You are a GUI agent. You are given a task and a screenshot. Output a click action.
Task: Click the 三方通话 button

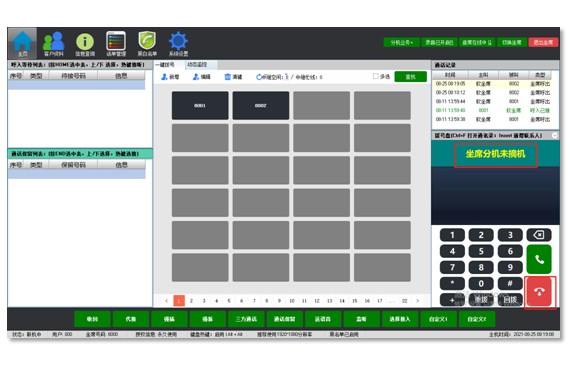[x=246, y=319]
